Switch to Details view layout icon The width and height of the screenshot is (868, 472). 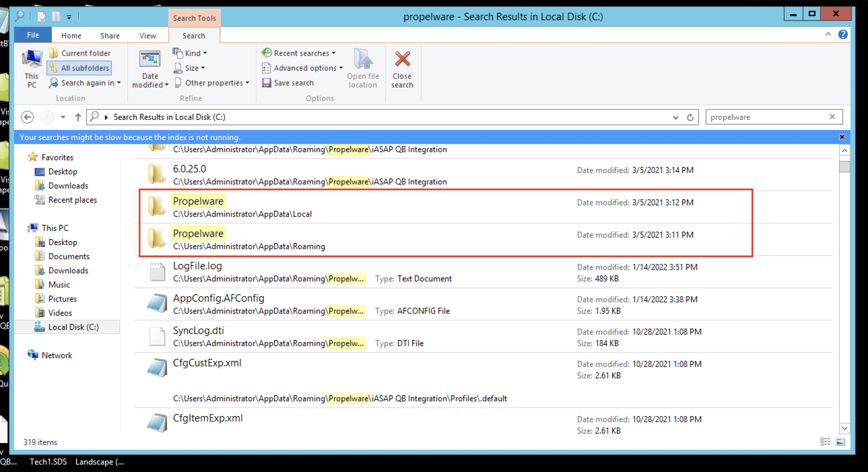click(825, 441)
